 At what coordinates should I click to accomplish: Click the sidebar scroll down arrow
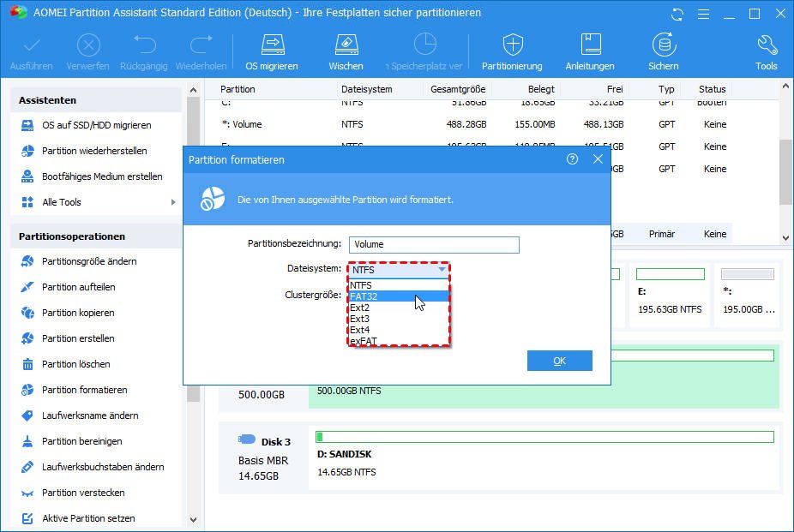pyautogui.click(x=194, y=519)
